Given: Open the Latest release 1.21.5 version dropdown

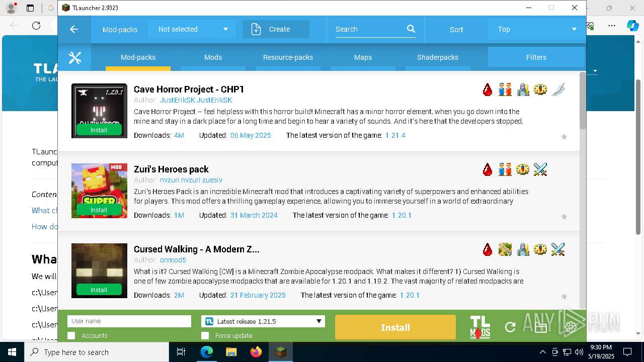Looking at the screenshot, I should 263,321.
